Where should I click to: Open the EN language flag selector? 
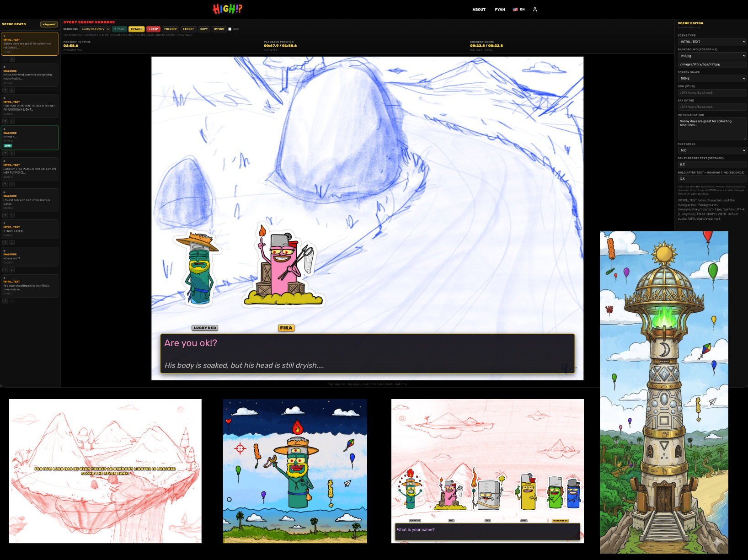coord(519,9)
